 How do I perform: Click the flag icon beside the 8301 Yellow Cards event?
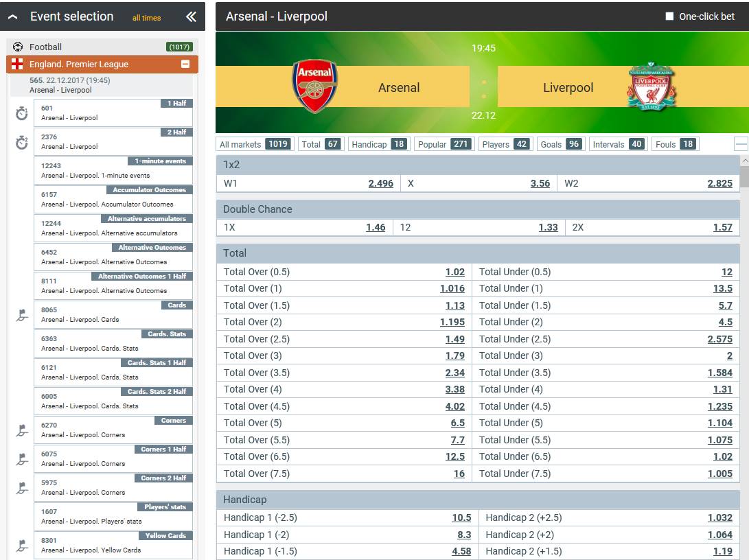[x=22, y=545]
